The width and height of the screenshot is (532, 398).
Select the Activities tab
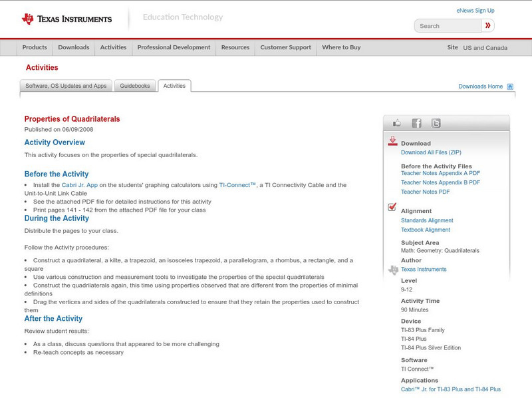coord(174,86)
